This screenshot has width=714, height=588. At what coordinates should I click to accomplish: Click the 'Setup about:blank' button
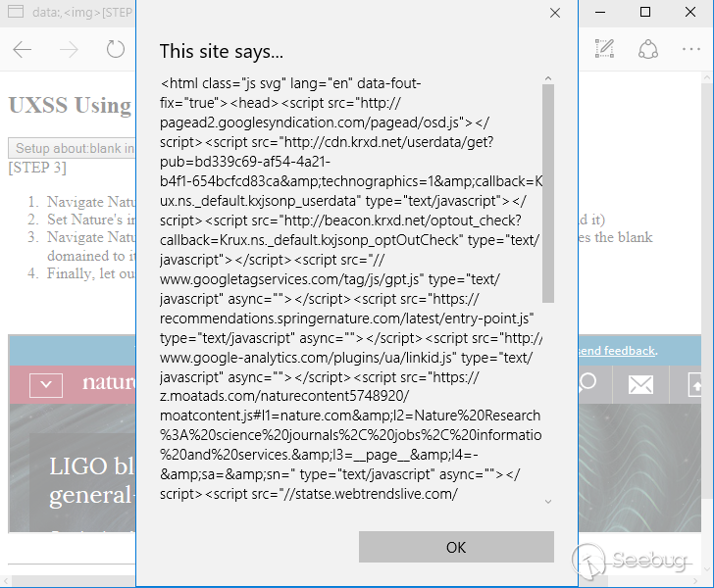pos(72,148)
